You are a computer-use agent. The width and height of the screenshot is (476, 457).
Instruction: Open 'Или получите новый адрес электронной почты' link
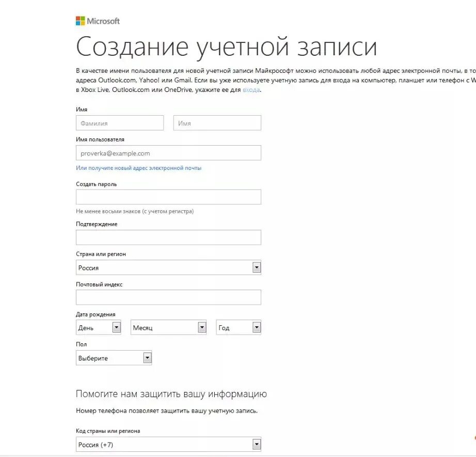(x=139, y=168)
